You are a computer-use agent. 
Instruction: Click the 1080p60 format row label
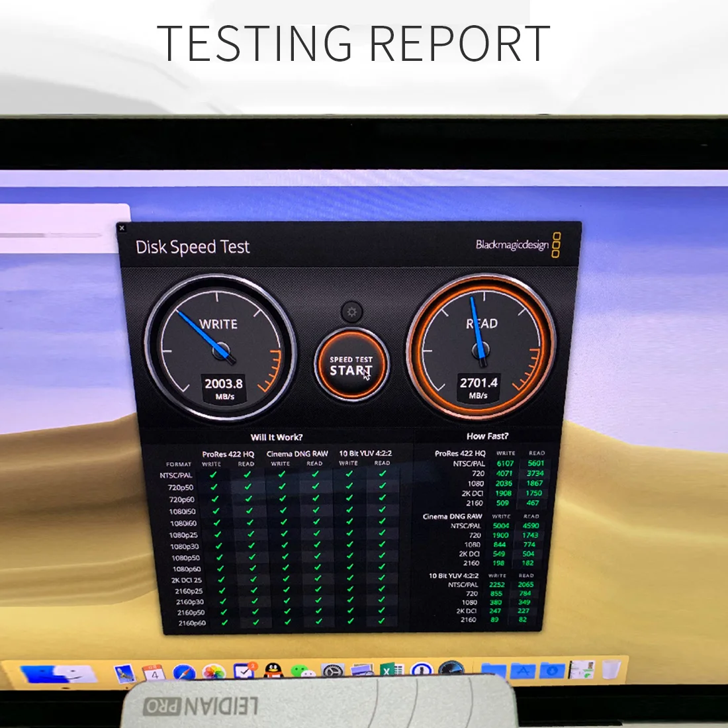coord(187,569)
